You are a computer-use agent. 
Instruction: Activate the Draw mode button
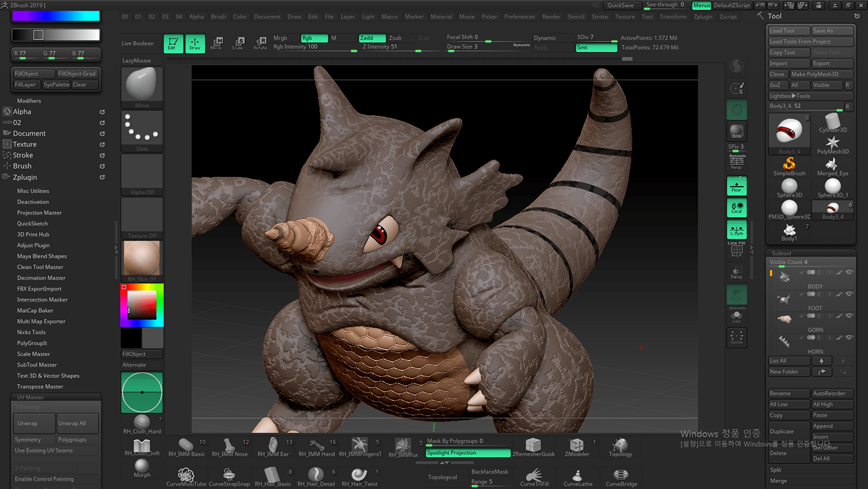tap(195, 43)
